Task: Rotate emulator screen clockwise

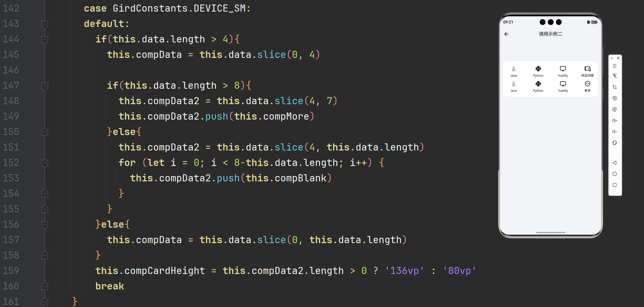Action: [614, 109]
